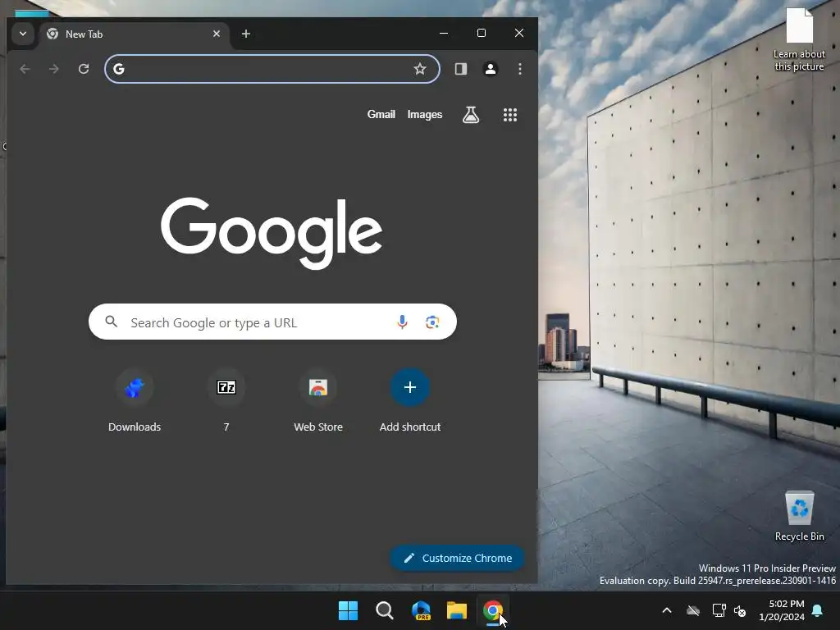The width and height of the screenshot is (840, 630).
Task: Click the Google search box
Action: [272, 322]
